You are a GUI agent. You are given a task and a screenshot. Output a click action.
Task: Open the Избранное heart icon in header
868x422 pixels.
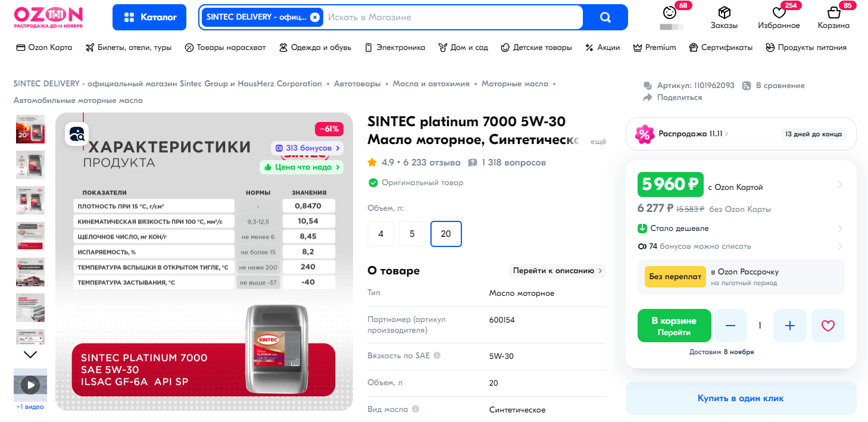click(779, 12)
